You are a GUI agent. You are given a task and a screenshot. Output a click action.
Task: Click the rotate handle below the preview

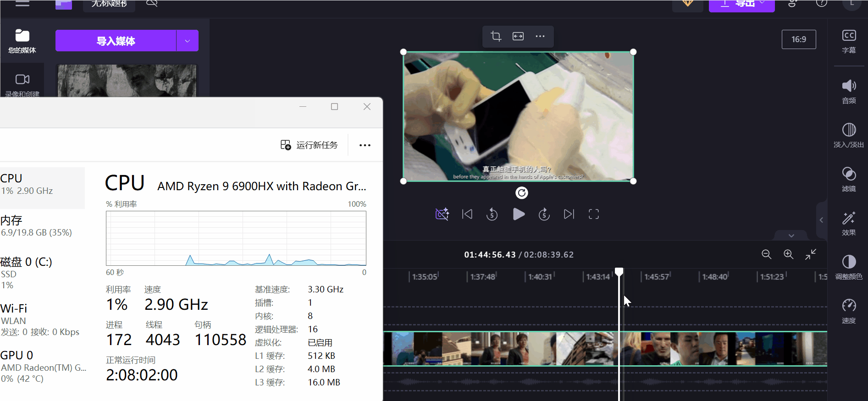click(x=522, y=193)
